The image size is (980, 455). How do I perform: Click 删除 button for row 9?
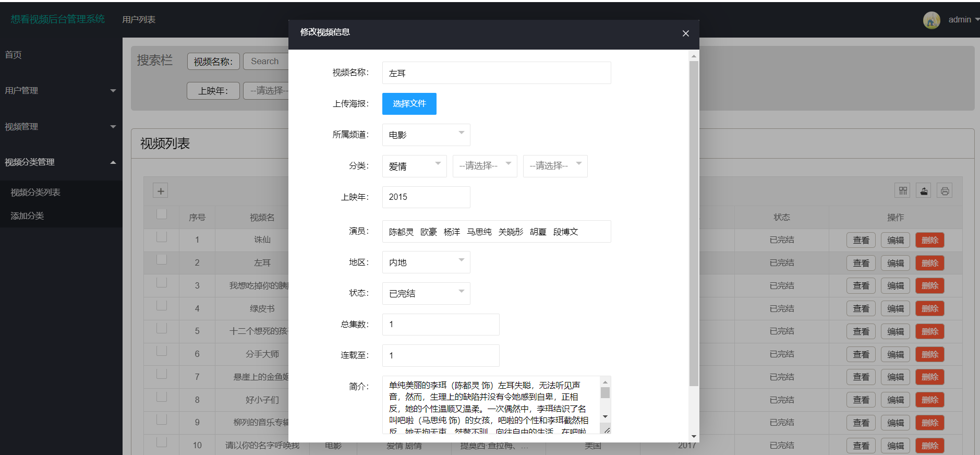(x=930, y=423)
